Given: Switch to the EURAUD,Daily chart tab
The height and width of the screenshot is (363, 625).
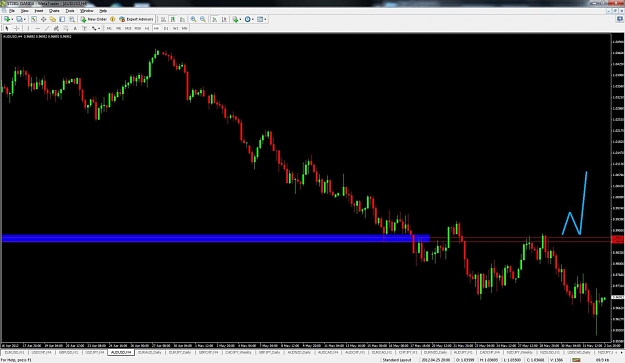Looking at the screenshot, I should (x=150, y=353).
